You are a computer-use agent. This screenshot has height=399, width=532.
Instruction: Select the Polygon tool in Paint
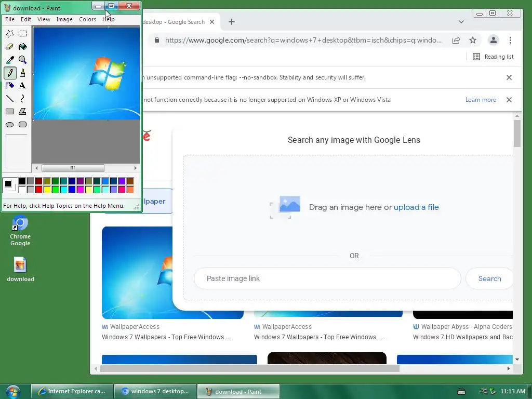point(23,111)
